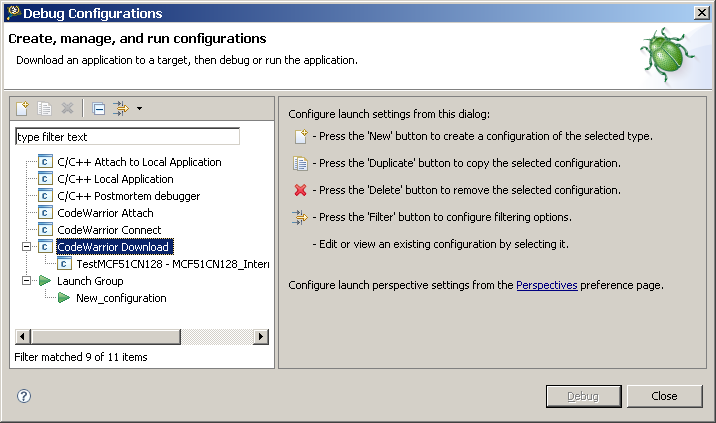Click icon beside C/C++ Postmortem debugger
716x423 pixels.
(x=45, y=196)
